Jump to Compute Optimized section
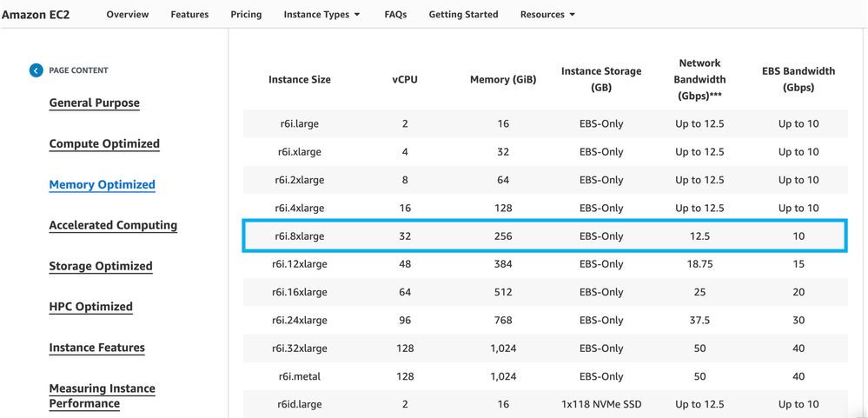Viewport: 868px width, 418px height. [104, 143]
